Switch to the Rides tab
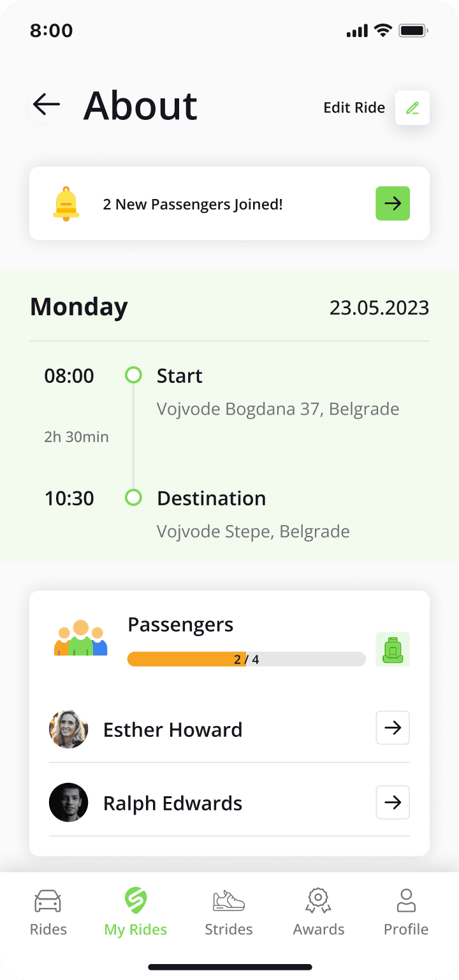 (x=48, y=913)
